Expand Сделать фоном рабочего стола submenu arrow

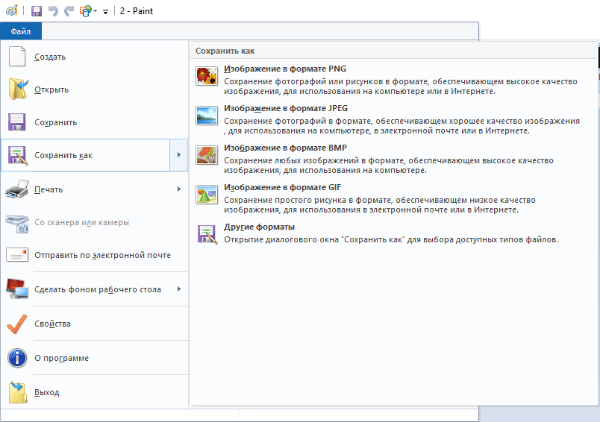coord(178,289)
